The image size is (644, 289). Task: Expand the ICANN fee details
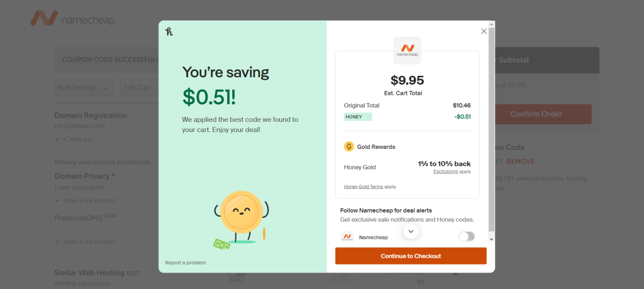pyautogui.click(x=74, y=139)
